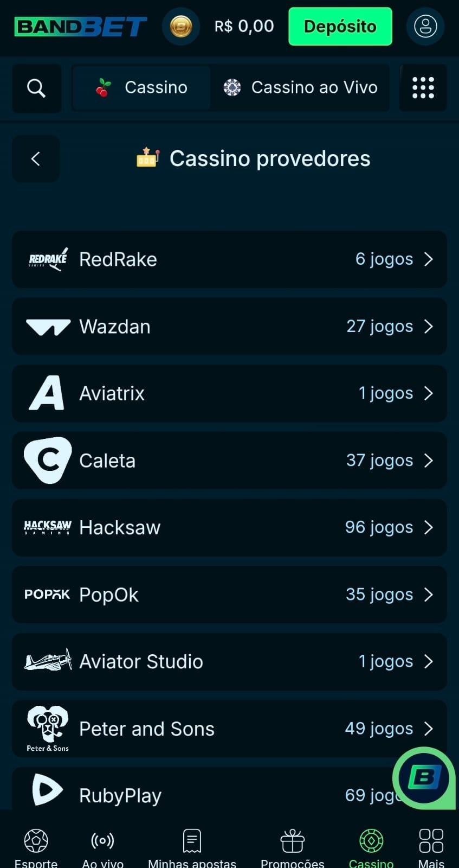The image size is (459, 868).
Task: Expand the Wazdan games chevron
Action: [x=429, y=327]
